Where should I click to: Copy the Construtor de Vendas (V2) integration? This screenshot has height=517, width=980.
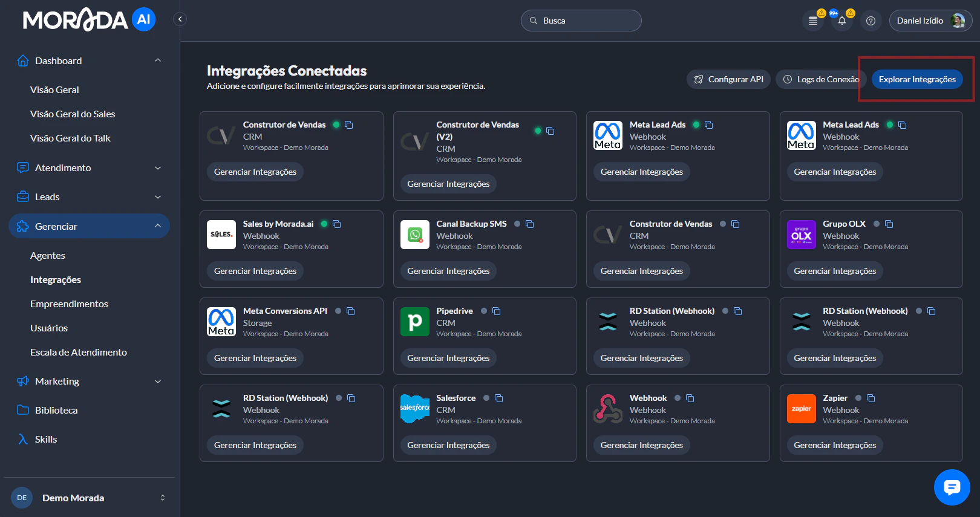[x=550, y=131]
